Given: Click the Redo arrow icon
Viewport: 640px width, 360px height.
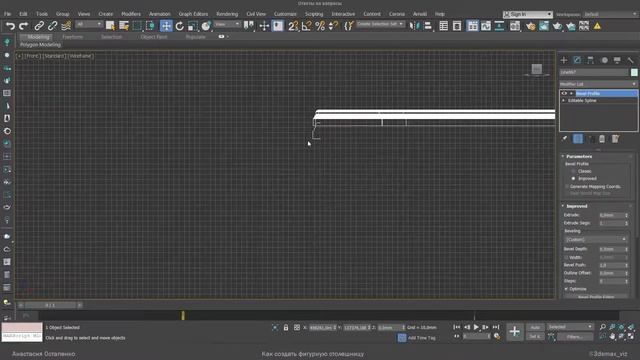Looking at the screenshot, I should (24, 26).
